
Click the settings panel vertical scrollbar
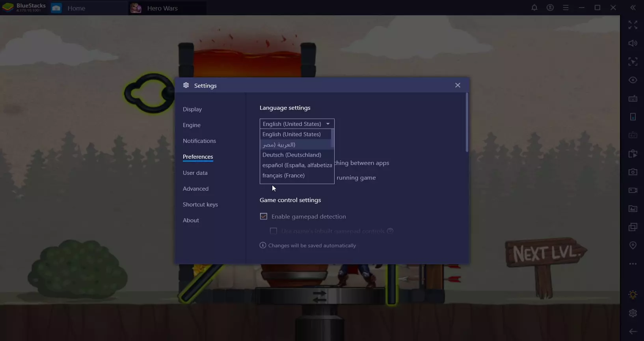pos(467,122)
